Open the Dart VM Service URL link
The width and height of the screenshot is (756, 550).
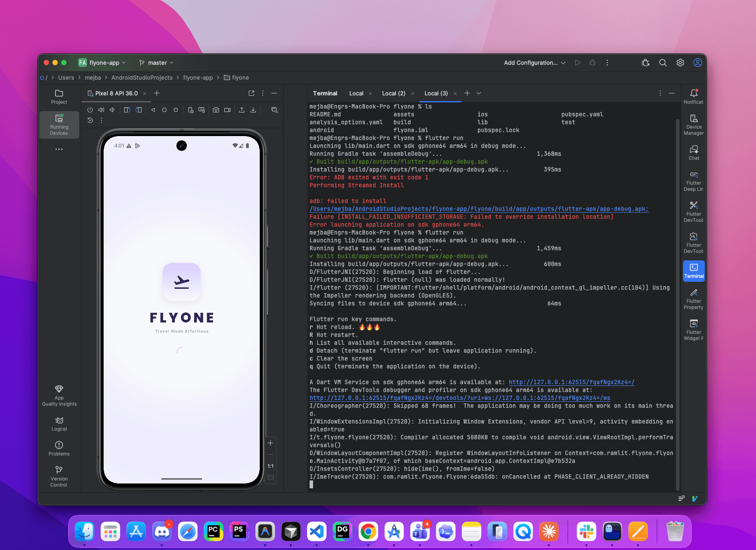[x=571, y=382]
